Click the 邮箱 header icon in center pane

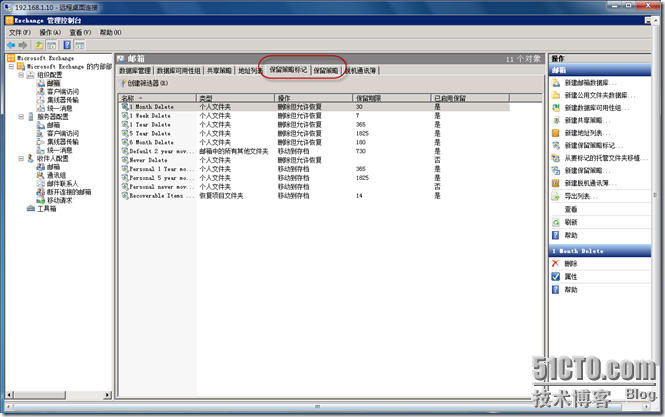pos(121,59)
